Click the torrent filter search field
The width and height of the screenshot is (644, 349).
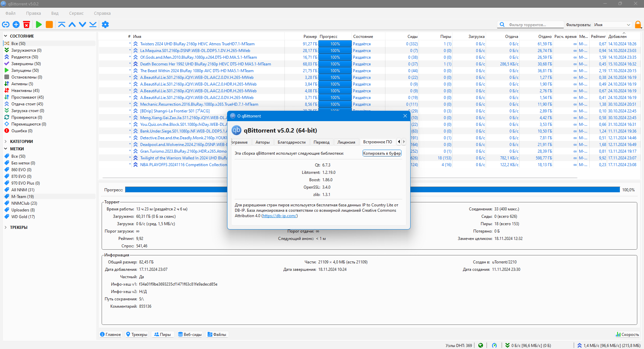(530, 25)
